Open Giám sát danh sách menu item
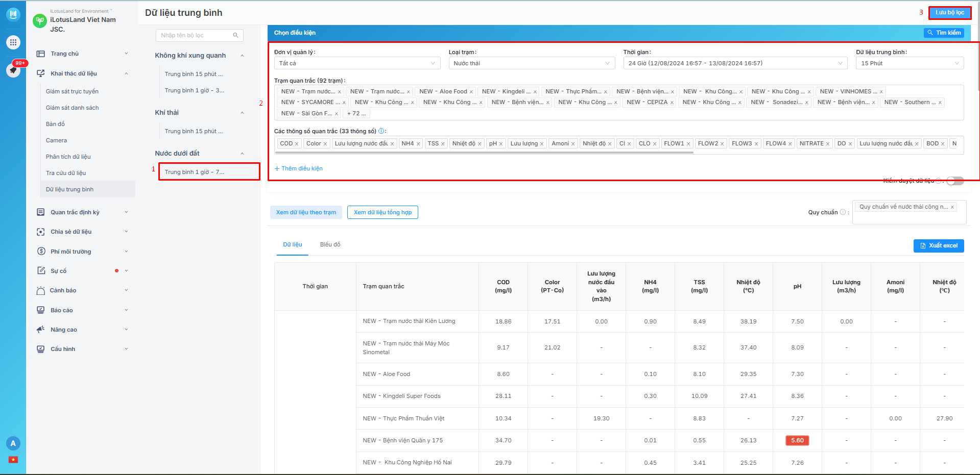The image size is (980, 475). pyautogui.click(x=72, y=108)
